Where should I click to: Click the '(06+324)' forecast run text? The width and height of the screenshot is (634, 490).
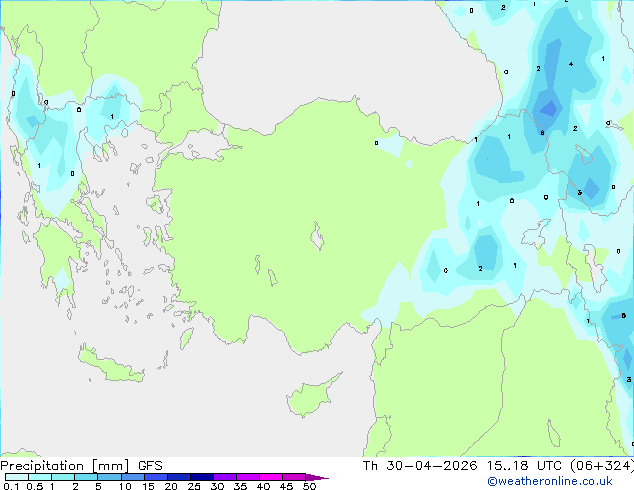pyautogui.click(x=602, y=466)
